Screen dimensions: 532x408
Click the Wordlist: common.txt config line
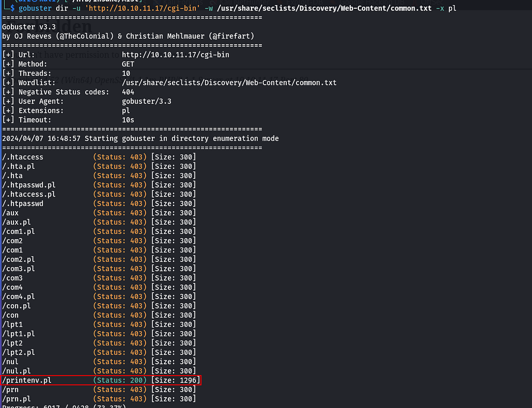(x=169, y=83)
